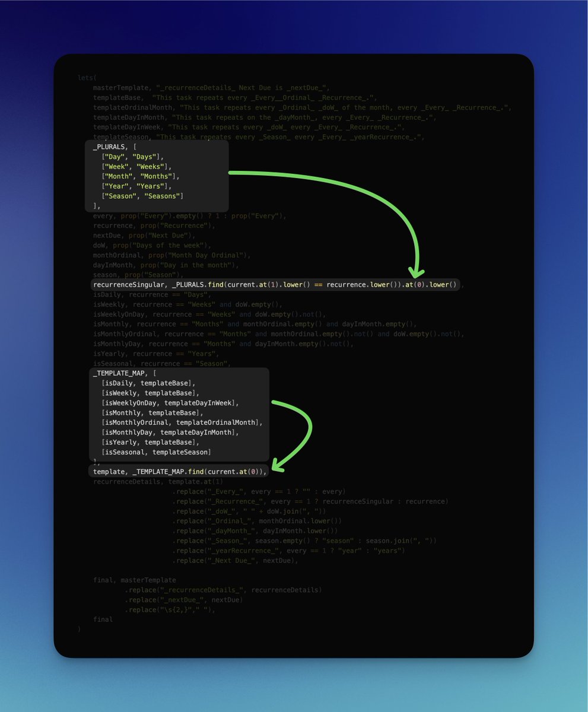The image size is (588, 712).
Task: Click the templateDayInMonth definition line
Action: [264, 117]
